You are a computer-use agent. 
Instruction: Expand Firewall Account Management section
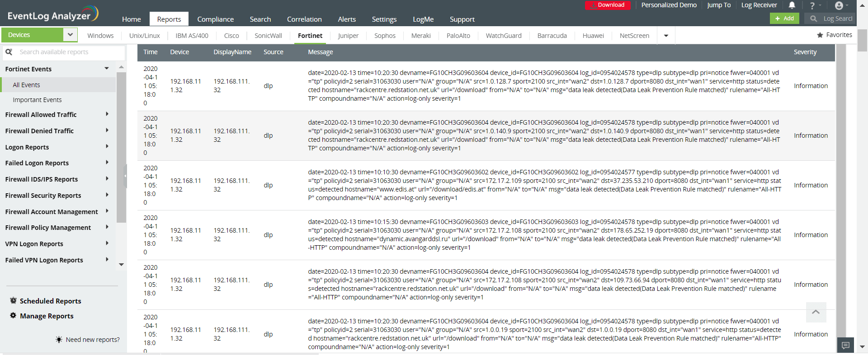[107, 211]
